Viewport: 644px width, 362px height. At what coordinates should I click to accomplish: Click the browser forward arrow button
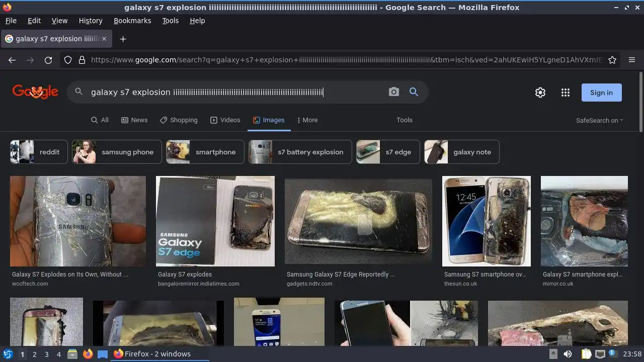pos(30,60)
